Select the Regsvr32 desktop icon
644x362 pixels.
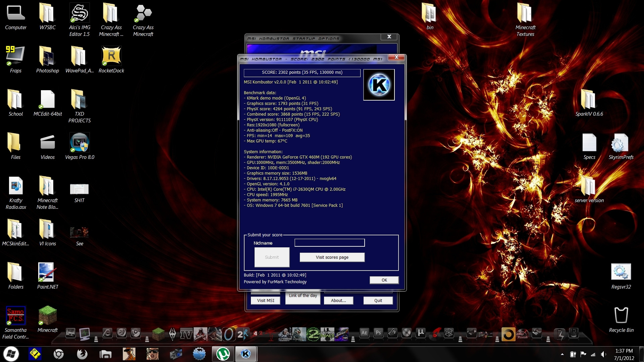point(621,276)
